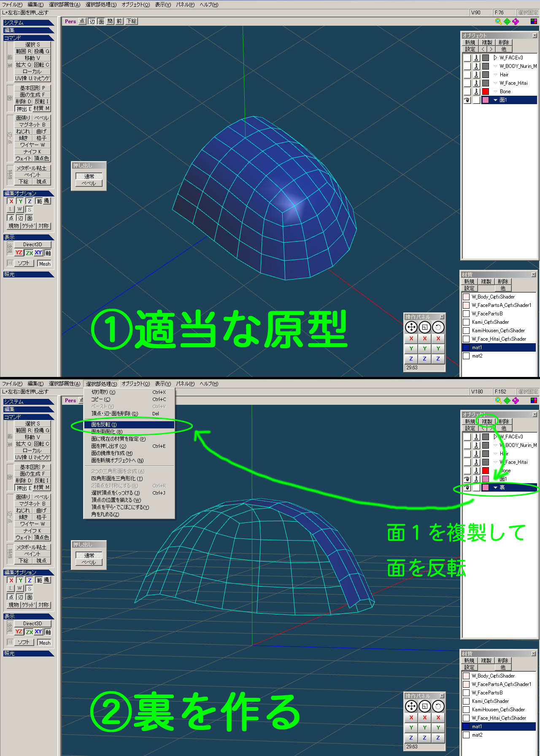Choose 四角形面を三角形化 (T) from the open menu

129,479
